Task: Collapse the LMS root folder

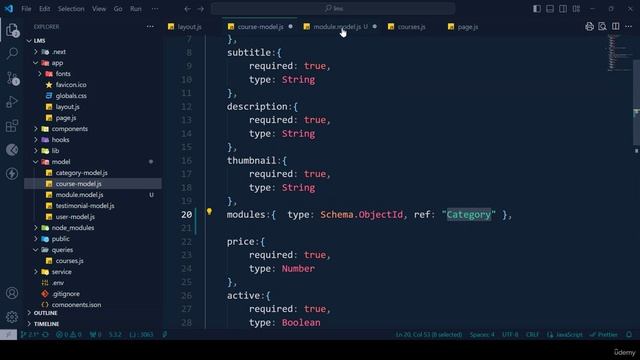Action: click(29, 41)
